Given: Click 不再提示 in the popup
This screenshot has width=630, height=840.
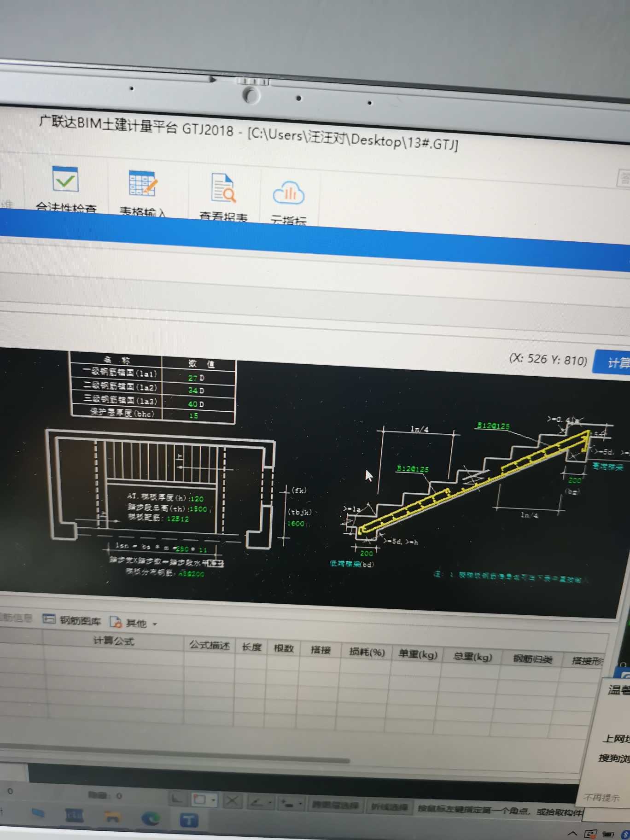Looking at the screenshot, I should coord(601,798).
